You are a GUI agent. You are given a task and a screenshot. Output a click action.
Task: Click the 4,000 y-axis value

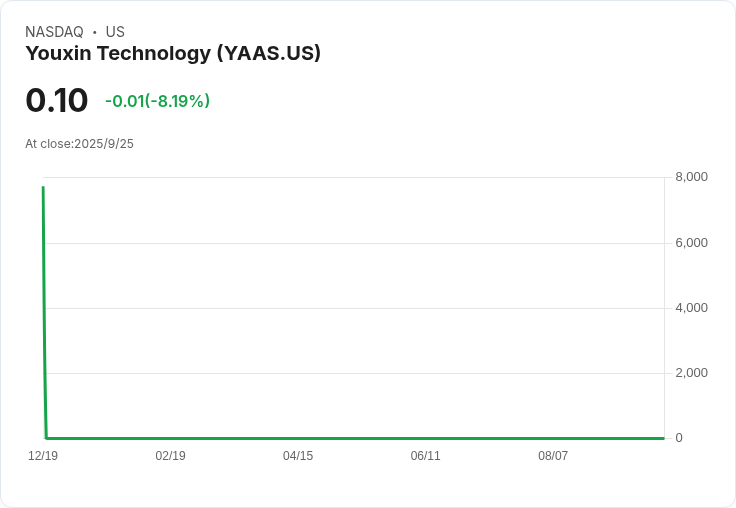pos(691,308)
